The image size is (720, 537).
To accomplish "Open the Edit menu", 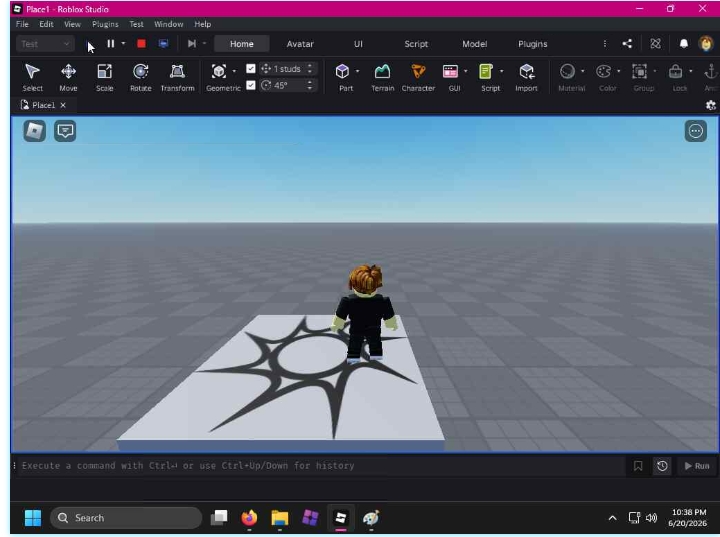I will (x=46, y=24).
